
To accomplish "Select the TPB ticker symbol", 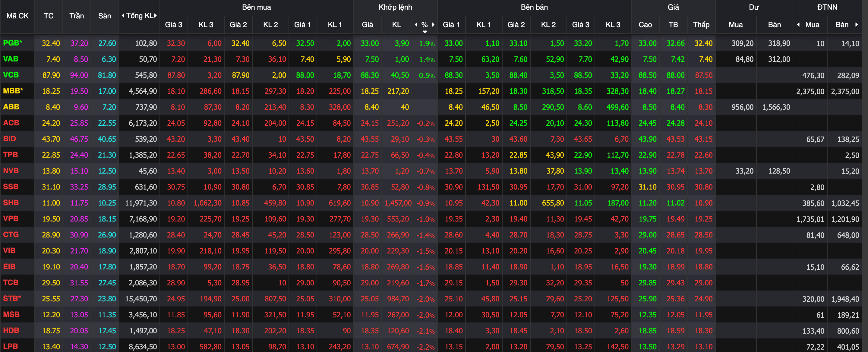I will pos(10,155).
